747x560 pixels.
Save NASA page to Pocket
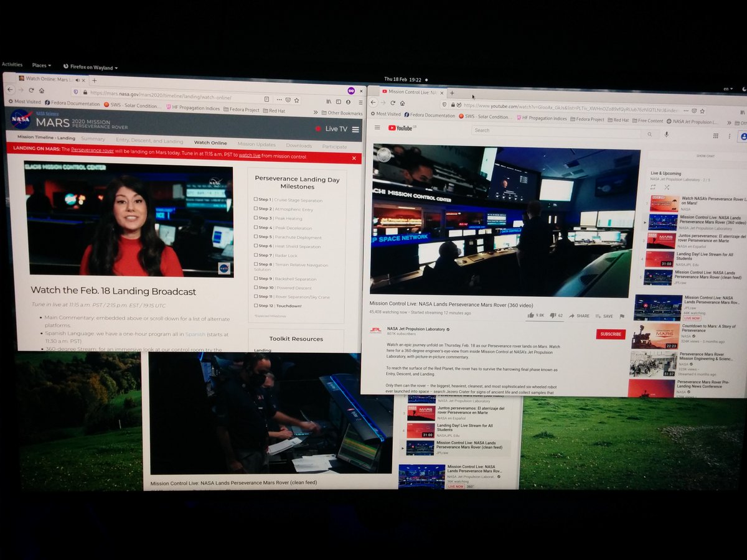[x=288, y=100]
